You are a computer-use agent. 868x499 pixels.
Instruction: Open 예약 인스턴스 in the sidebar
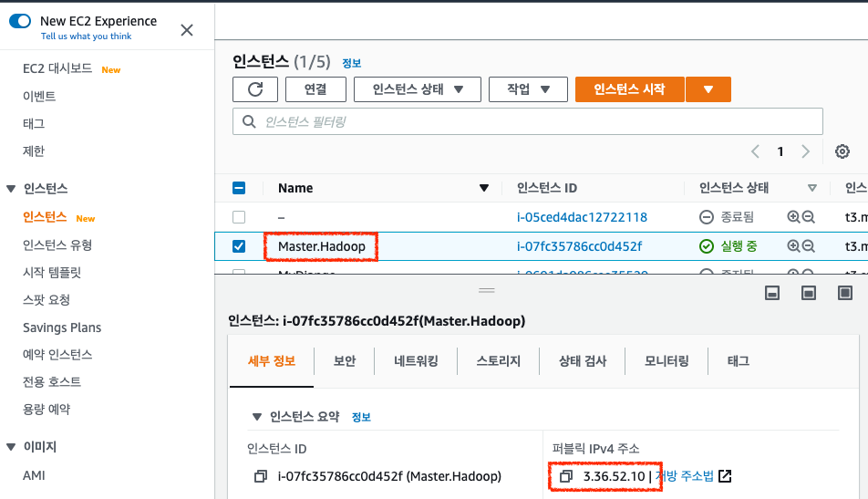[57, 355]
